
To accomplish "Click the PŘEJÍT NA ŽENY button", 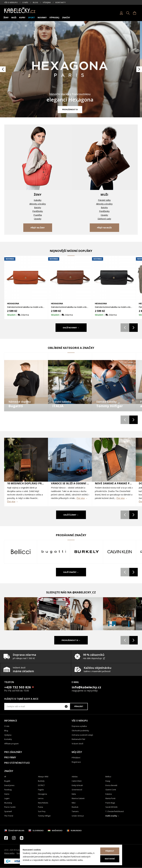I will pos(37,228).
